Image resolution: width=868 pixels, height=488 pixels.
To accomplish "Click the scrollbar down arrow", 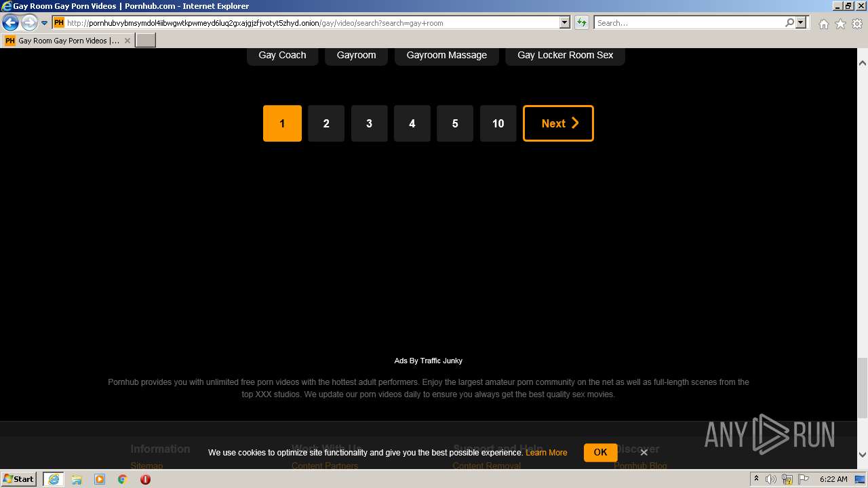I will 863,455.
